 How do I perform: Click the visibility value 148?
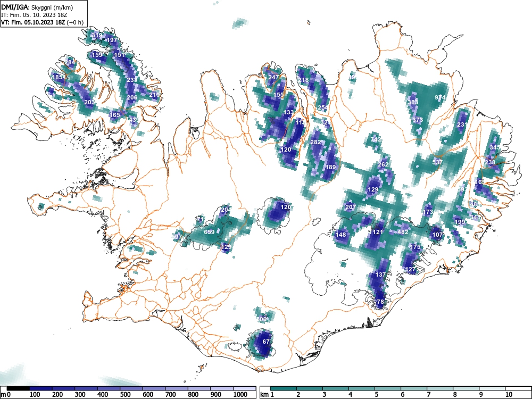click(x=340, y=235)
